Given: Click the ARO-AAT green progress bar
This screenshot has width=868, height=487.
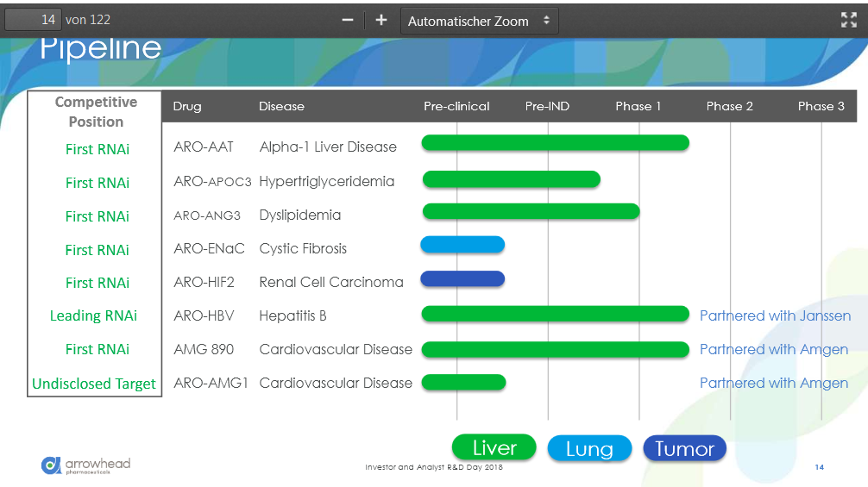Looking at the screenshot, I should click(x=556, y=143).
